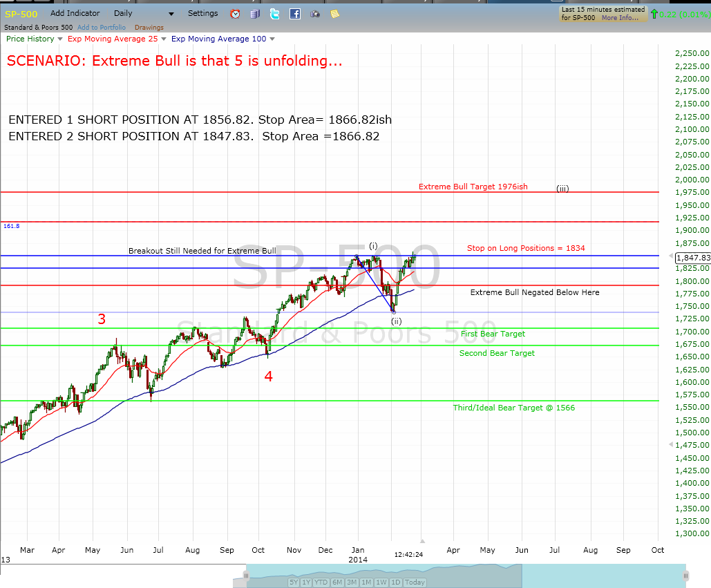Viewport: 711px width, 588px height.
Task: Select the 1M range button
Action: click(x=366, y=582)
